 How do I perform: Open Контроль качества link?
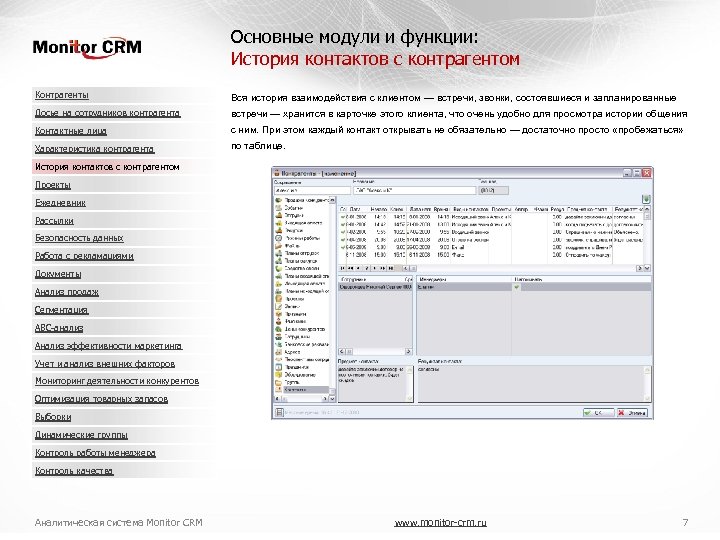[x=74, y=470]
